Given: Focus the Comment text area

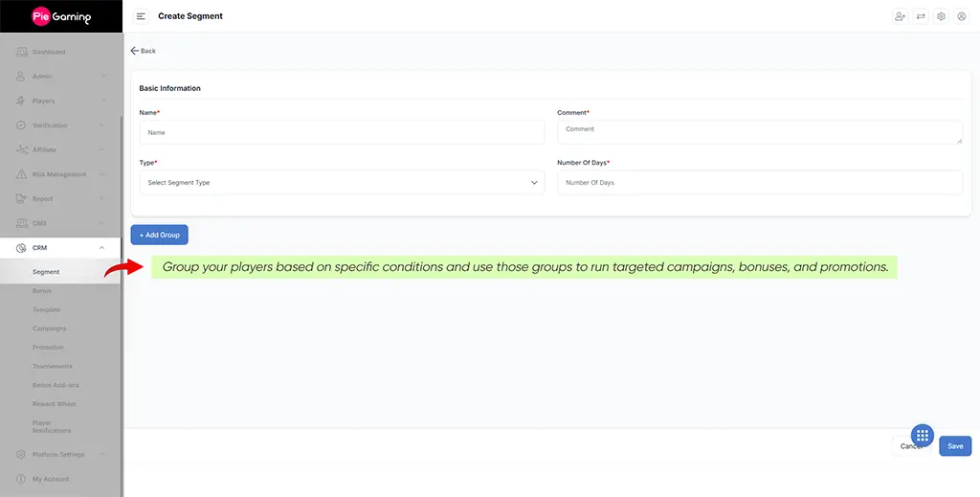Looking at the screenshot, I should [x=760, y=132].
